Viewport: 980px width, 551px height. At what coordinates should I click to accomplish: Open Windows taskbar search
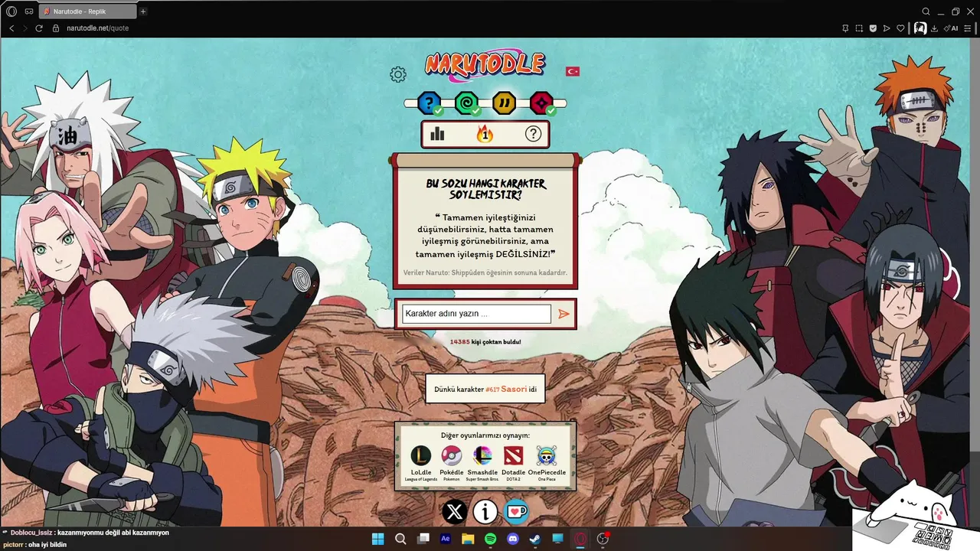(400, 539)
